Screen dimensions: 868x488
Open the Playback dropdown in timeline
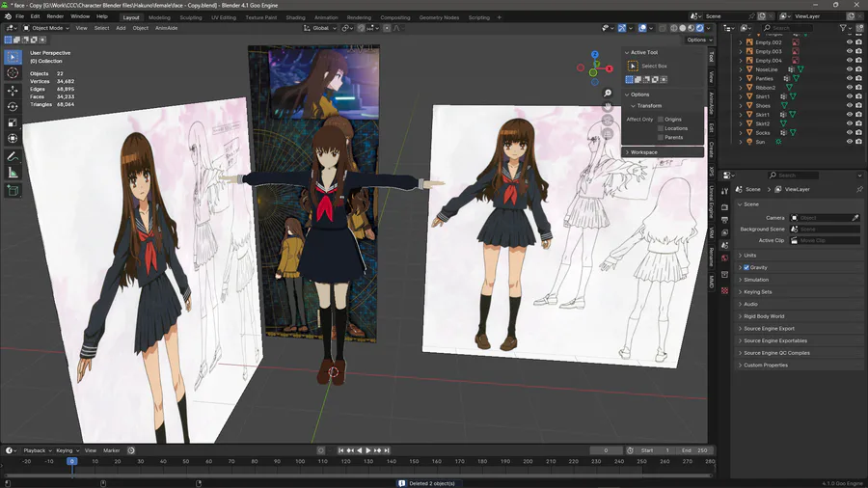point(38,450)
